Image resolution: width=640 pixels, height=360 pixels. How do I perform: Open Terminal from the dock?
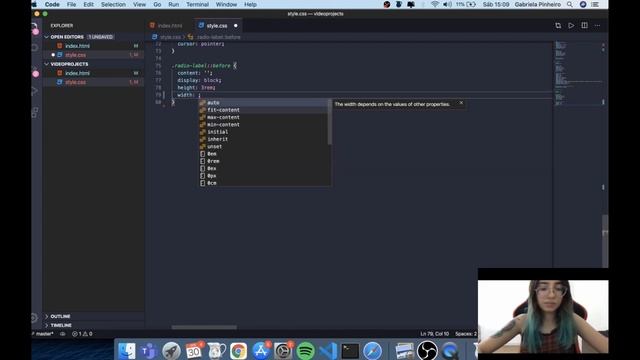tap(350, 351)
